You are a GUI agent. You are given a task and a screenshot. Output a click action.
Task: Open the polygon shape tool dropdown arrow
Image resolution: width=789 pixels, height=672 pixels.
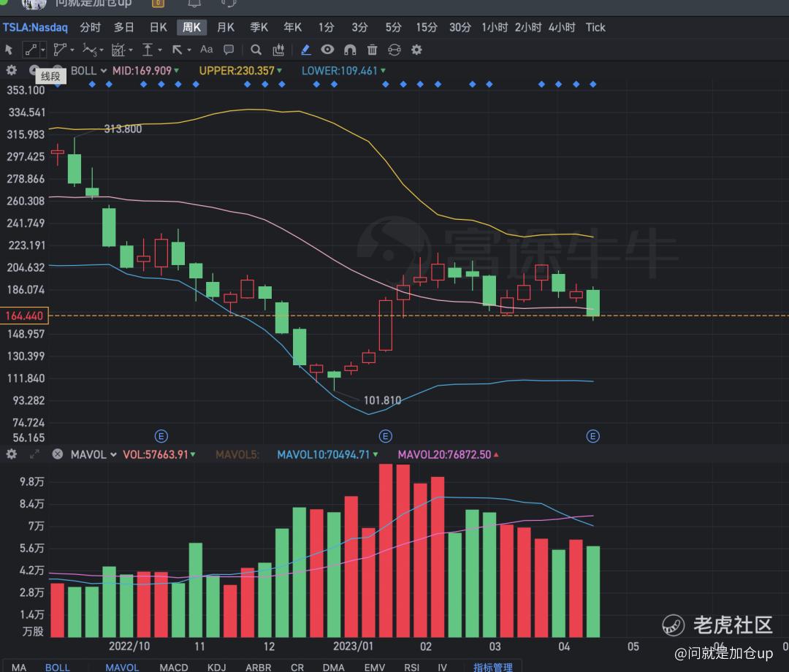pyautogui.click(x=72, y=50)
